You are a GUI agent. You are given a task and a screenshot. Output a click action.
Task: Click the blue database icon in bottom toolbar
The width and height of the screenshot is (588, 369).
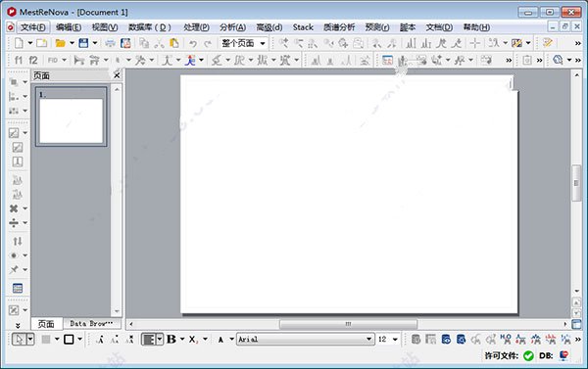[446, 340]
